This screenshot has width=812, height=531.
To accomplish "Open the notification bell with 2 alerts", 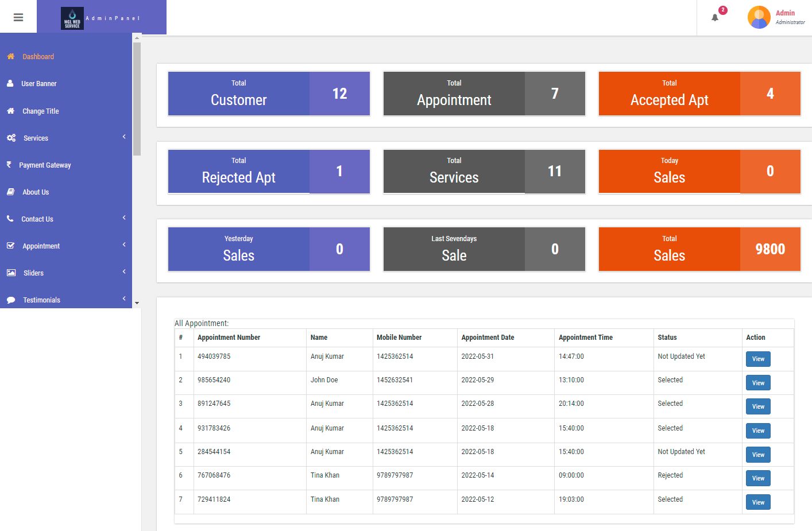I will (714, 17).
